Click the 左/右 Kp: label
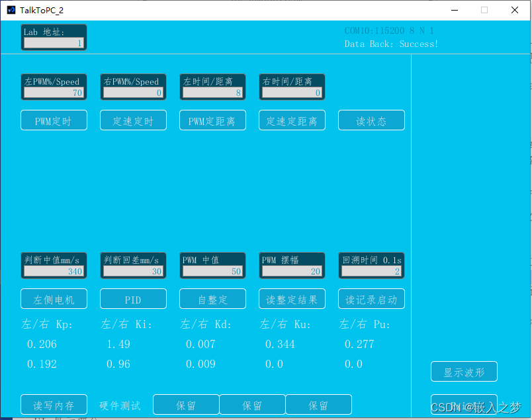532x420 pixels. click(x=47, y=324)
